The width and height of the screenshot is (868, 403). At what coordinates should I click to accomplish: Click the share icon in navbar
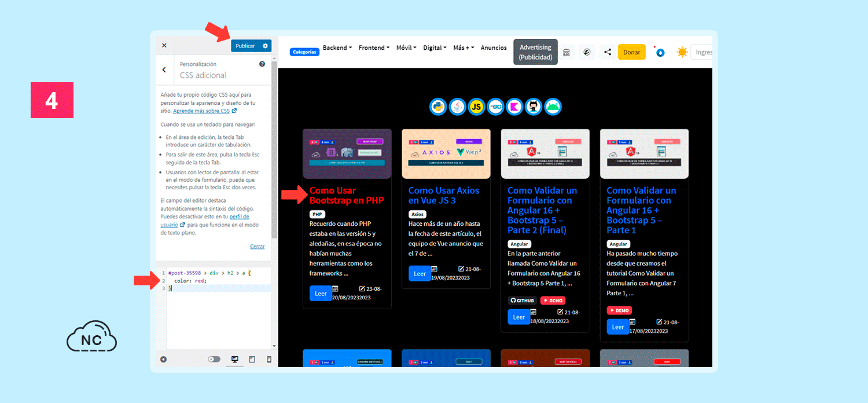click(607, 52)
